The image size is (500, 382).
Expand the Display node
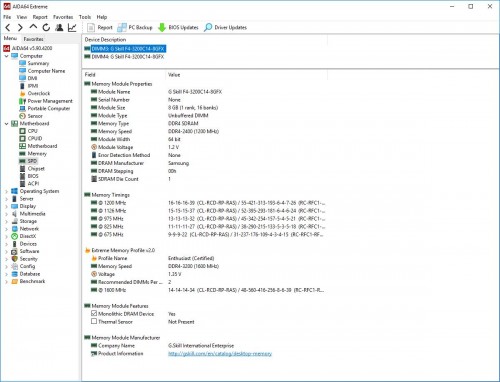tap(6, 206)
